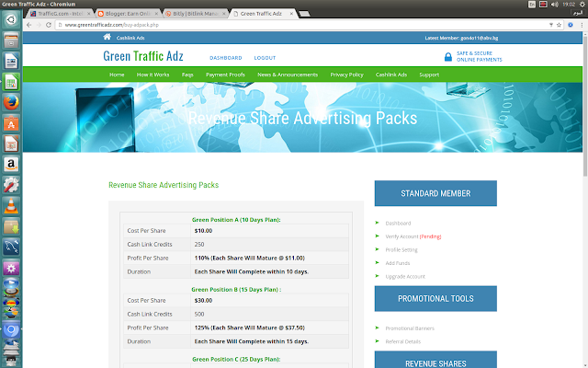The image size is (588, 368).
Task: Open the red flag indicator in panel
Action: tap(543, 4)
